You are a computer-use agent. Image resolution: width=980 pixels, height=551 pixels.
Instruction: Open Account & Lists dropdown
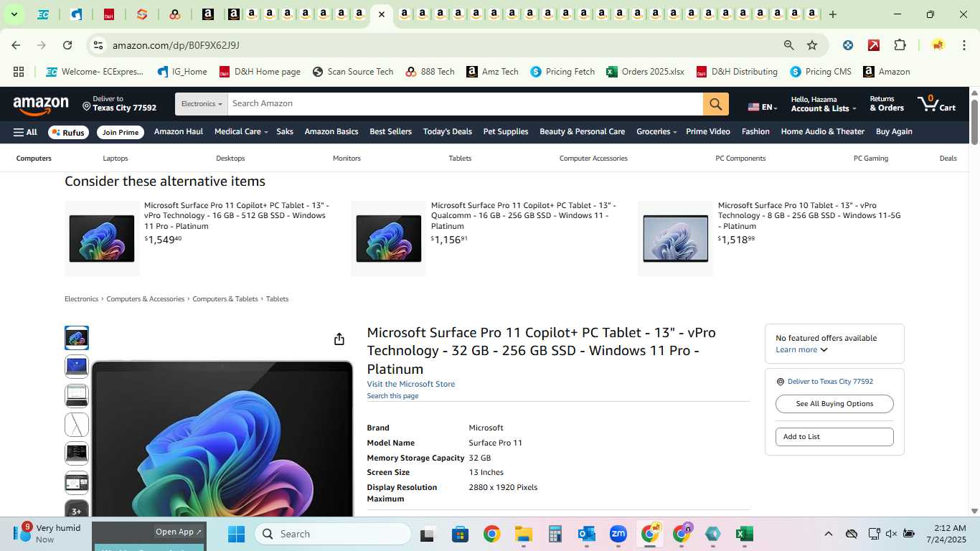coord(823,104)
